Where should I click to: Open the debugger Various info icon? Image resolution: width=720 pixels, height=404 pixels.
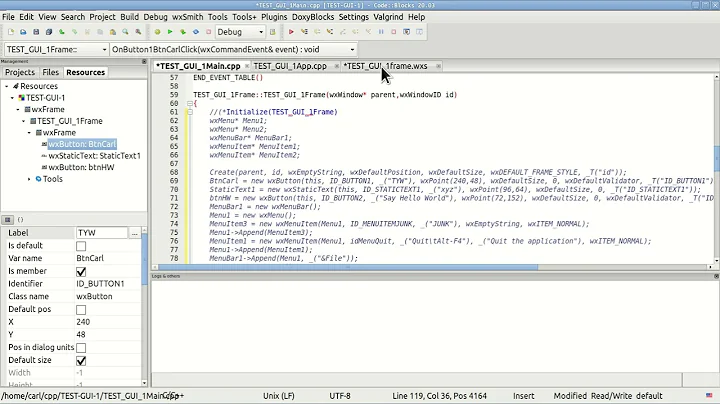[419, 32]
